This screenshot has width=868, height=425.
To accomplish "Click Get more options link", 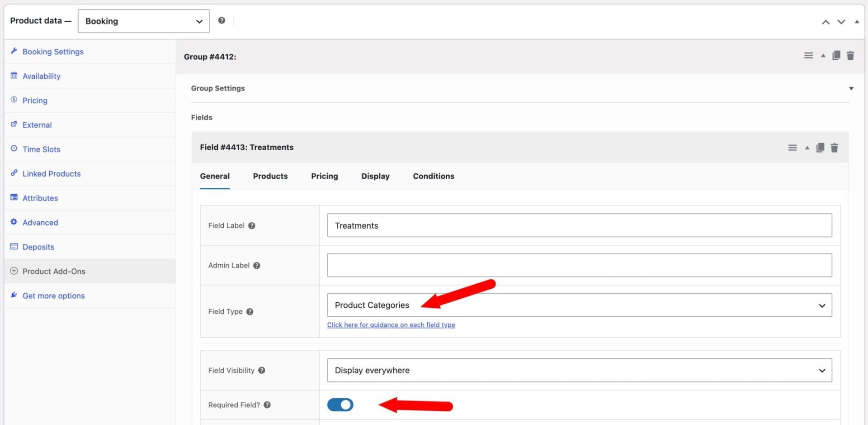I will (x=53, y=296).
